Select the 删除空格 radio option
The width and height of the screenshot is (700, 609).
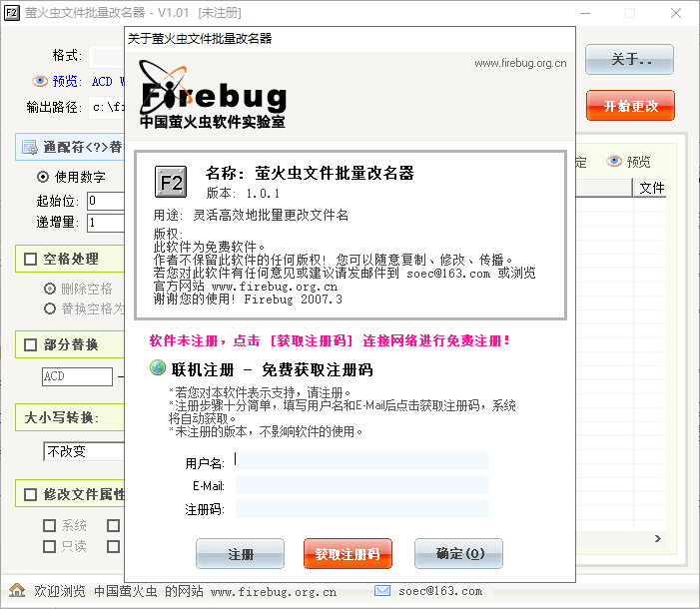click(x=50, y=289)
